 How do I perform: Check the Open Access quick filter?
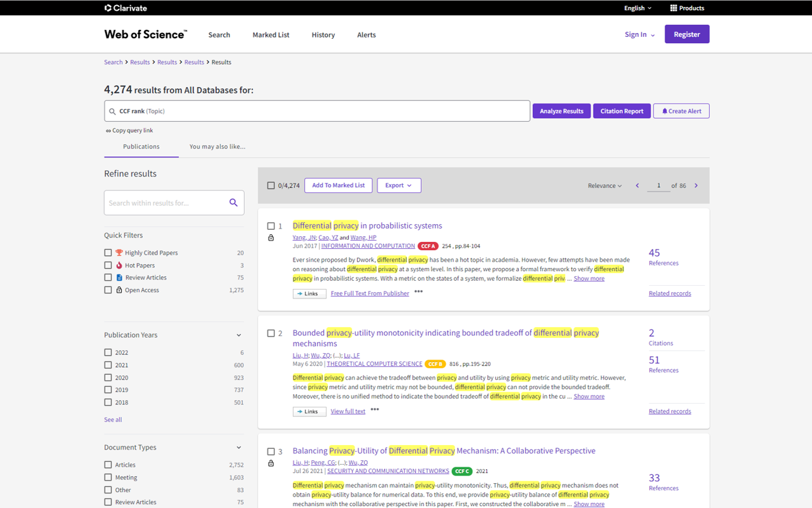108,290
